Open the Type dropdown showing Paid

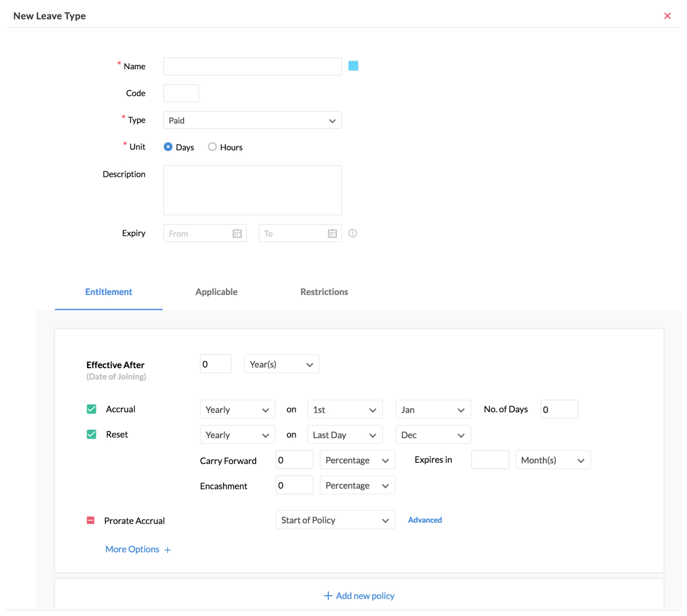point(252,120)
